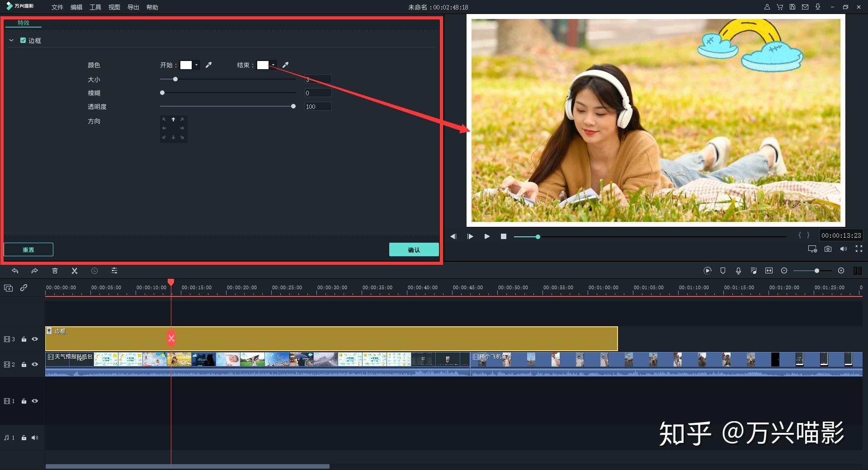This screenshot has height=470, width=868.
Task: Collapse the 边框 section chevron
Action: point(11,40)
